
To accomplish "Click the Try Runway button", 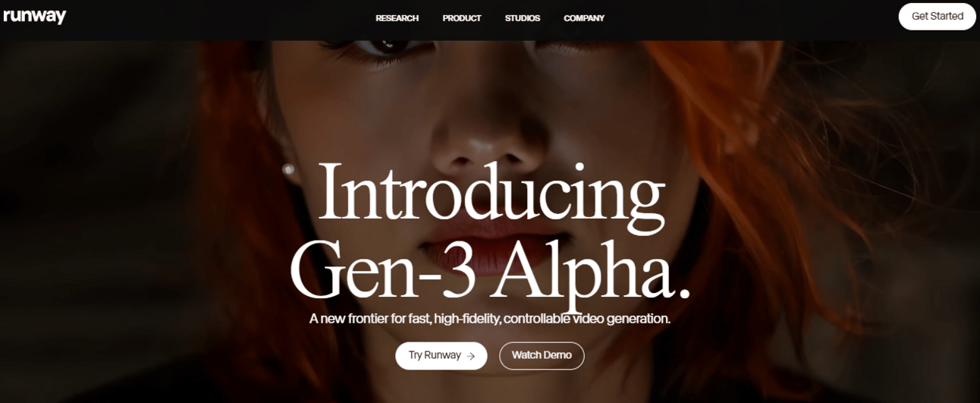I will pos(441,355).
